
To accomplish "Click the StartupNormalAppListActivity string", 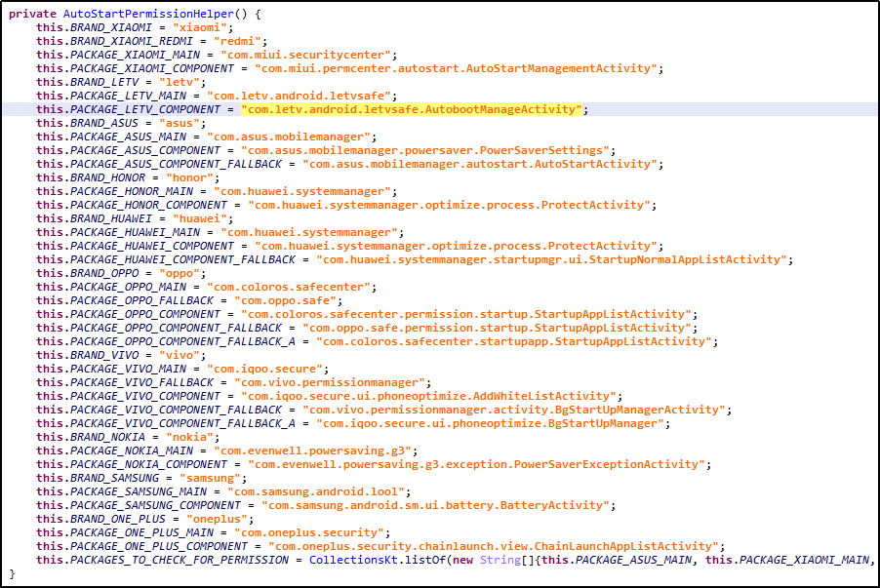I will click(x=553, y=259).
